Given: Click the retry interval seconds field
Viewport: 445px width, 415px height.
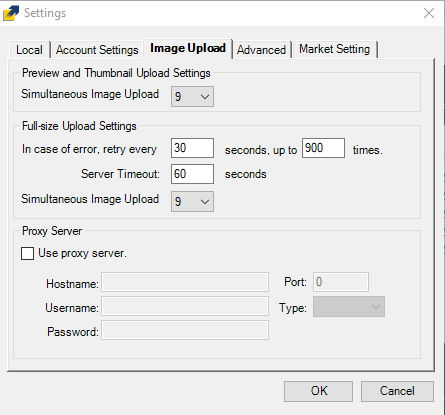Looking at the screenshot, I should (192, 148).
